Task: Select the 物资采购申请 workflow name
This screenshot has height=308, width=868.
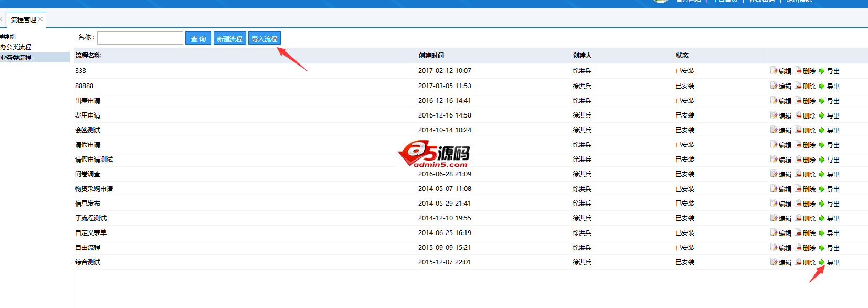Action: [94, 189]
